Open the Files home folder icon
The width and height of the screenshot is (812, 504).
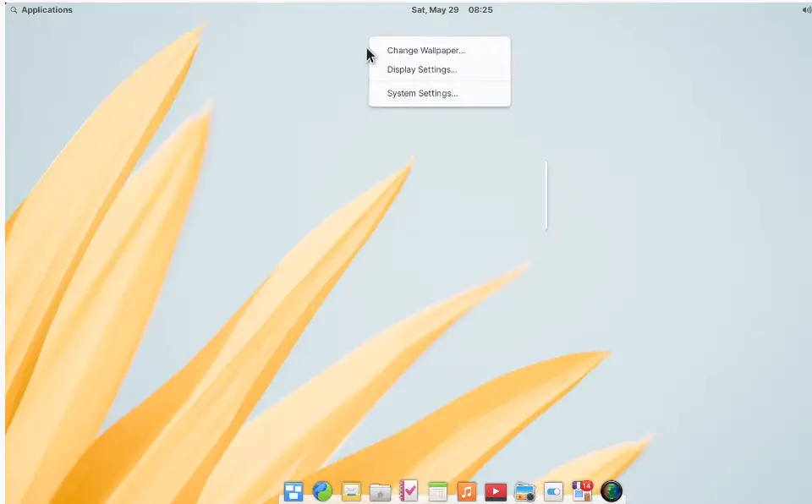click(380, 492)
